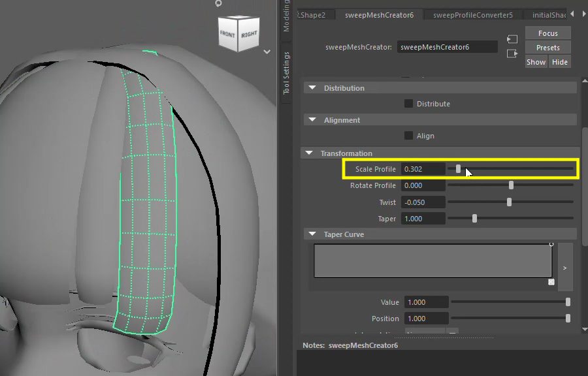Image resolution: width=588 pixels, height=376 pixels.
Task: Click the Scale Profile value field
Action: (x=423, y=169)
